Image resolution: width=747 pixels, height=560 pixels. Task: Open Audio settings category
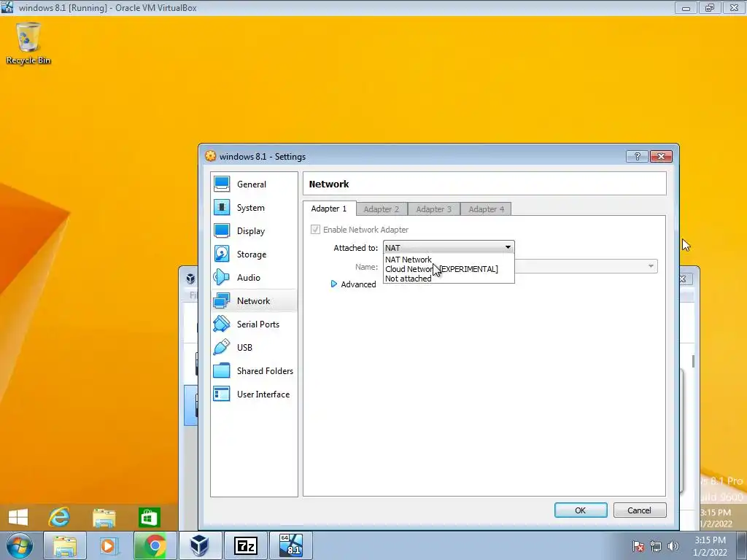[x=254, y=278]
